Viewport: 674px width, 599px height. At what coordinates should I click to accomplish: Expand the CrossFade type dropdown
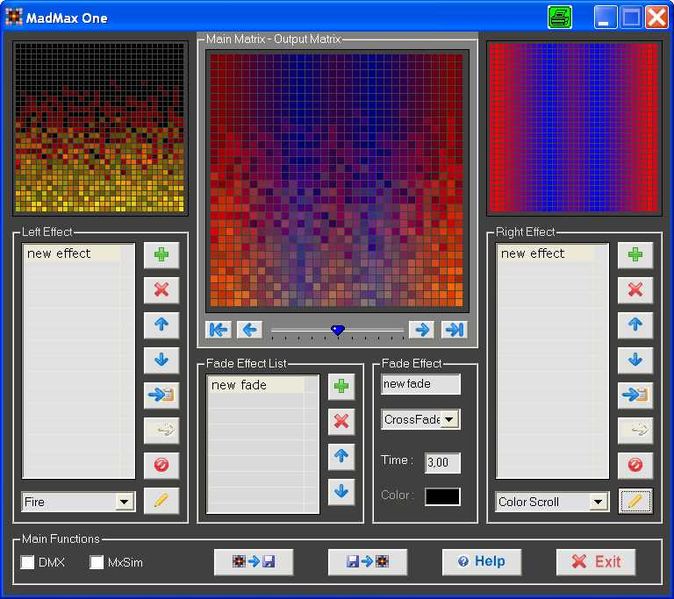450,420
